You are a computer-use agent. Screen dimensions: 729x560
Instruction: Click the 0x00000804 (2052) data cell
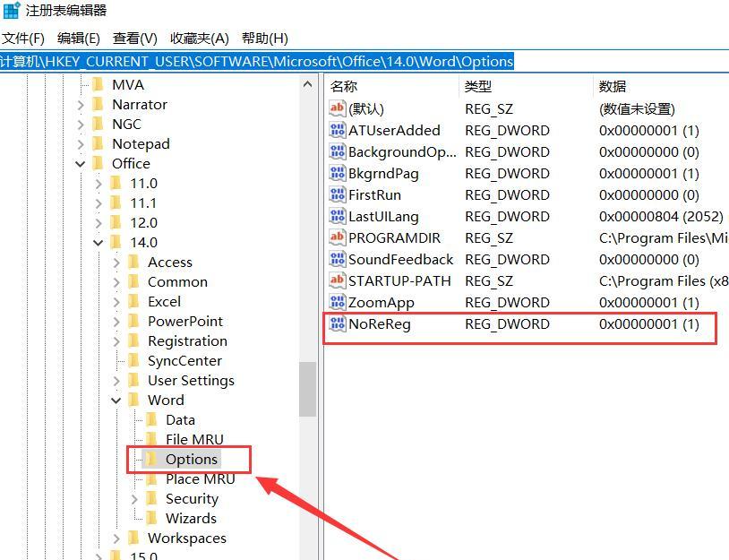[661, 216]
